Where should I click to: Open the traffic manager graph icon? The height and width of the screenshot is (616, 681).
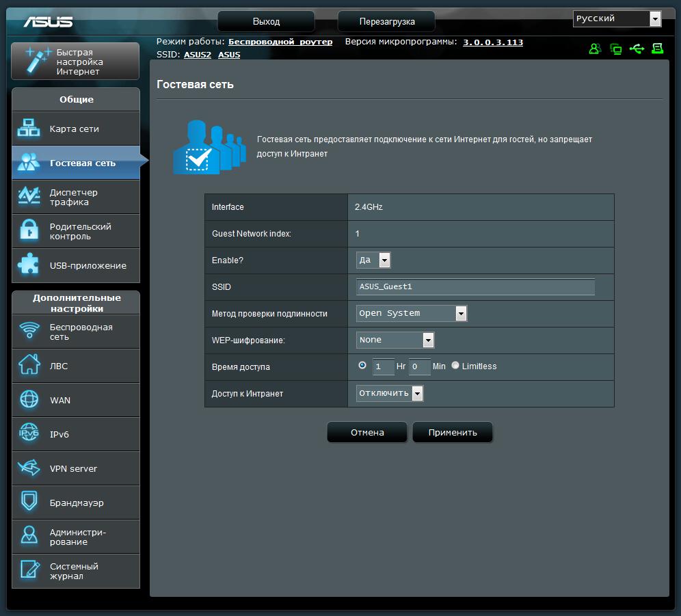(29, 196)
